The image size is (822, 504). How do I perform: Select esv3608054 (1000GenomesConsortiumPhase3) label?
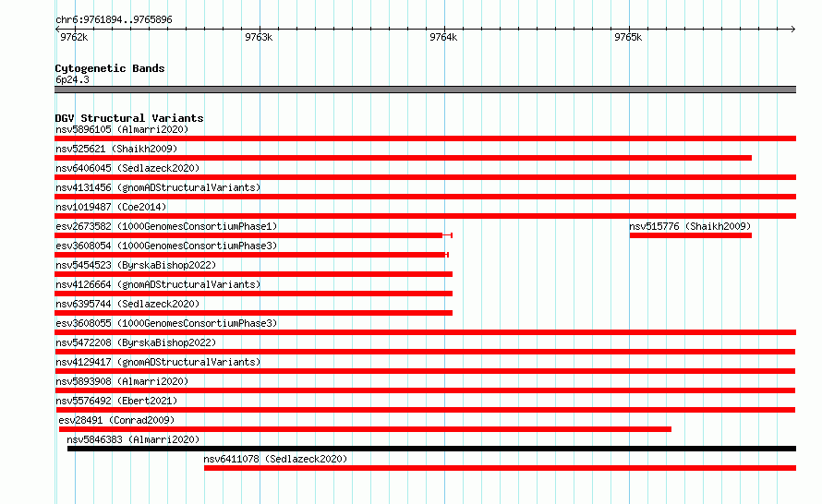tap(166, 246)
